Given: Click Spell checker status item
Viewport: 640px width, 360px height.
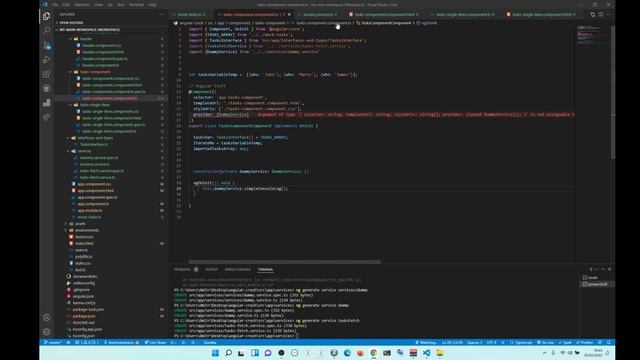Looking at the screenshot, I should point(566,342).
